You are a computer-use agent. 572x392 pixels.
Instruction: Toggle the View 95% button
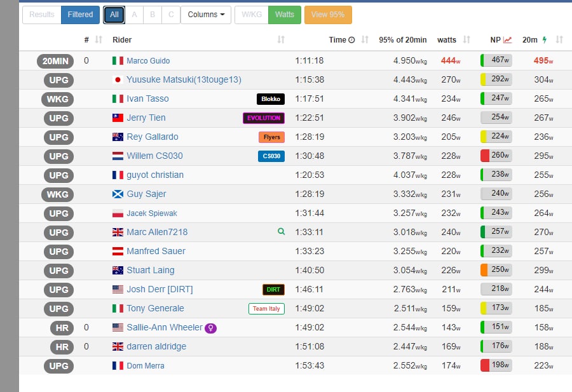[x=328, y=15]
